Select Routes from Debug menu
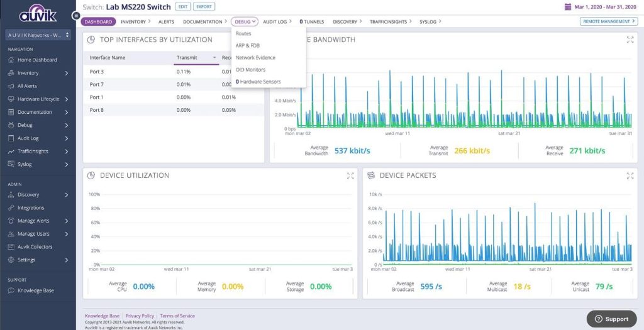The image size is (644, 330). point(243,34)
